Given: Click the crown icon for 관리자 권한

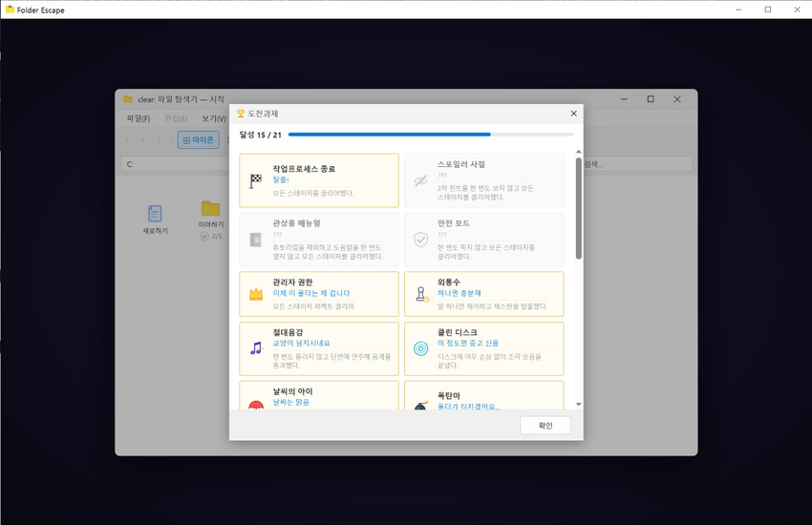Looking at the screenshot, I should coord(256,294).
